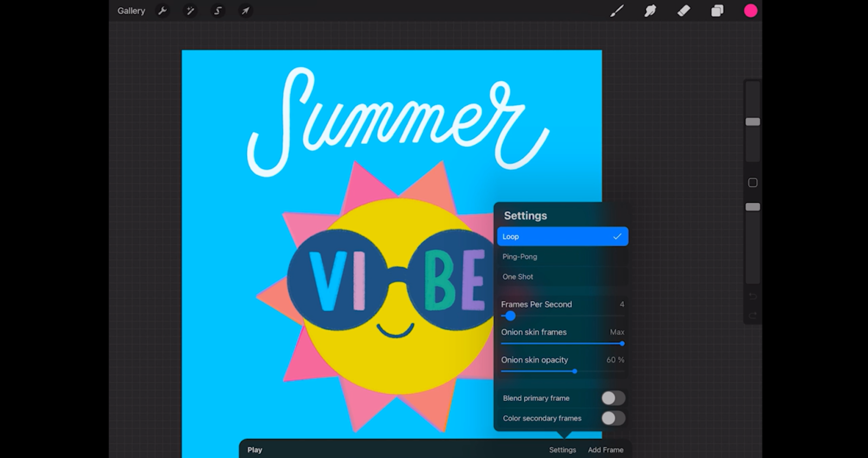Return to the Gallery
The height and width of the screenshot is (458, 868).
point(131,11)
